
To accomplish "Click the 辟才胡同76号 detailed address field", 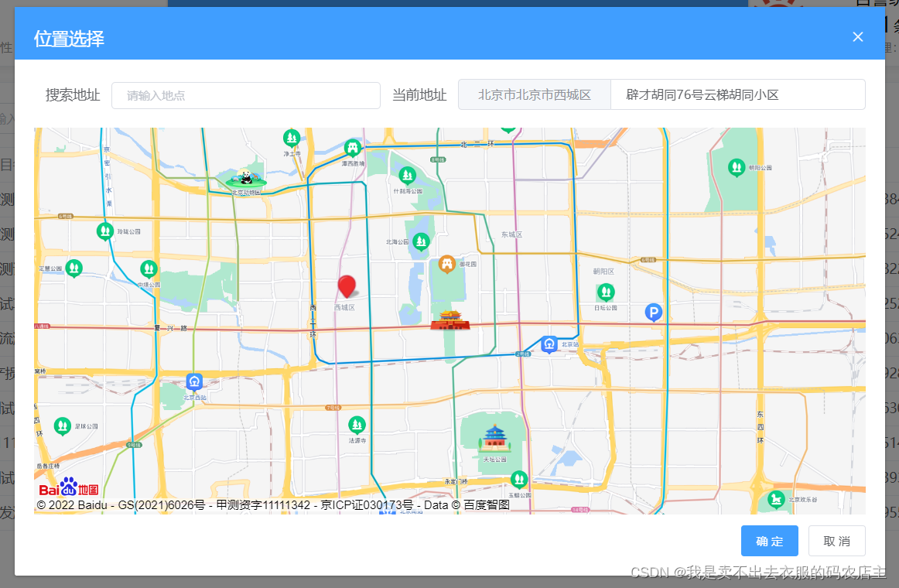I will (x=738, y=94).
